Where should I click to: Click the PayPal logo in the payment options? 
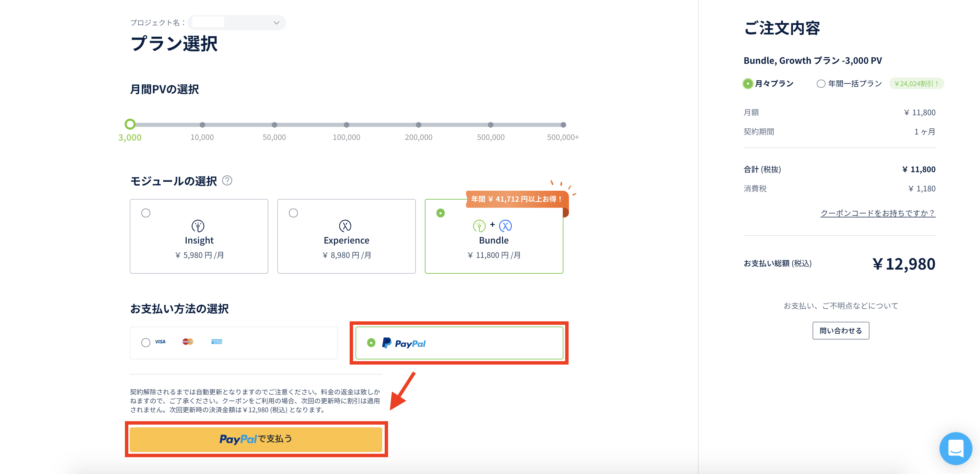[x=404, y=343]
